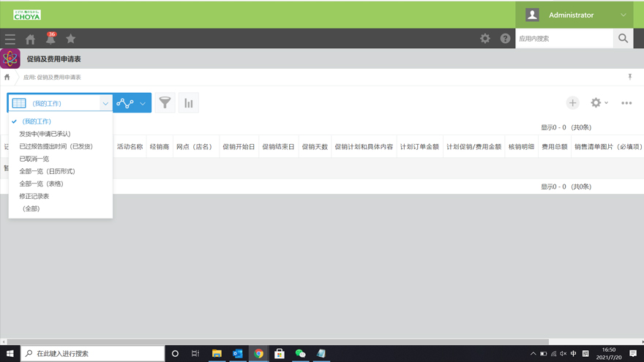Open the Task View taskbar icon
Viewport: 644px width, 362px height.
195,353
